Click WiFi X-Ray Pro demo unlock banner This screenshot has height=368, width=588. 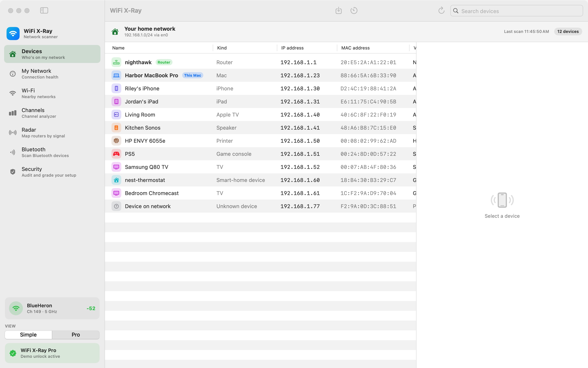tap(52, 353)
